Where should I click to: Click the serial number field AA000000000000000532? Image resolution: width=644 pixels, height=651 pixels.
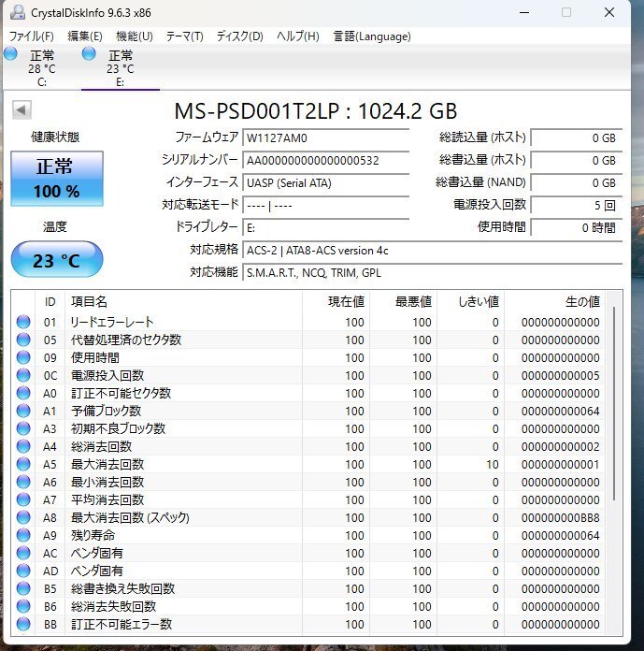point(326,160)
